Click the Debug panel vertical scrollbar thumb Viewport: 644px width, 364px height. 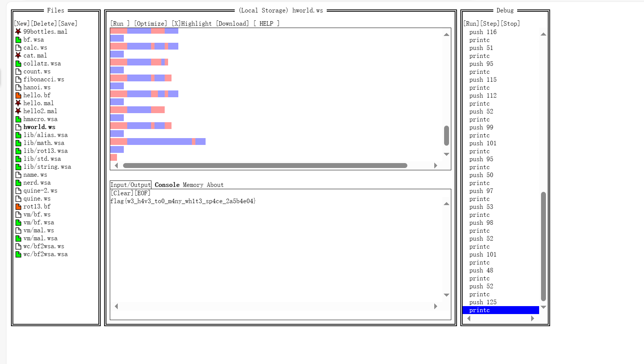[x=543, y=246]
